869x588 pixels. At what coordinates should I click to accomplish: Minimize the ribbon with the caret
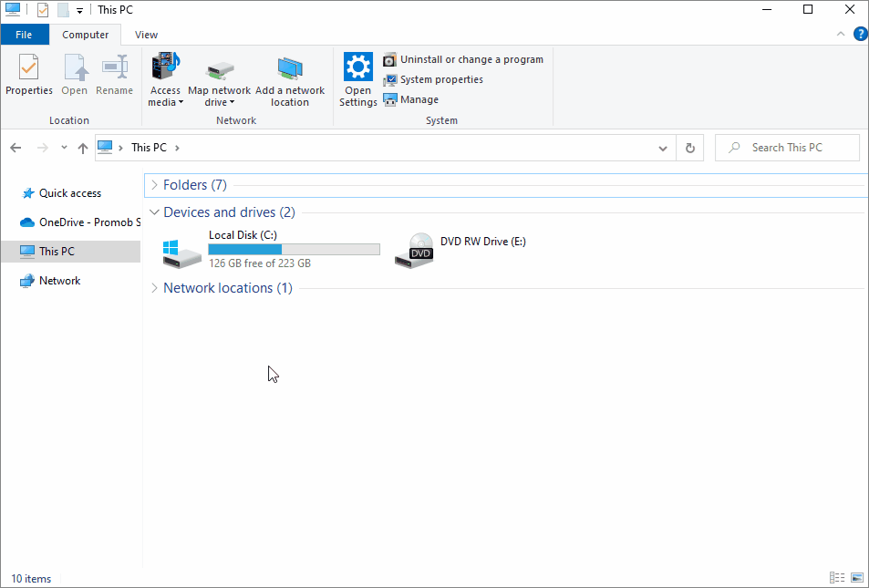pos(841,35)
